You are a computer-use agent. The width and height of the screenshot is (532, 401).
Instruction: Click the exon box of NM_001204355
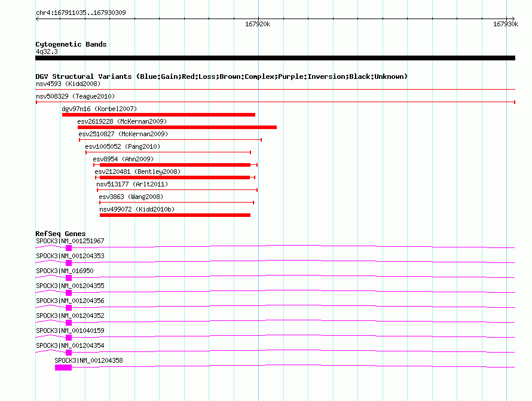point(69,293)
